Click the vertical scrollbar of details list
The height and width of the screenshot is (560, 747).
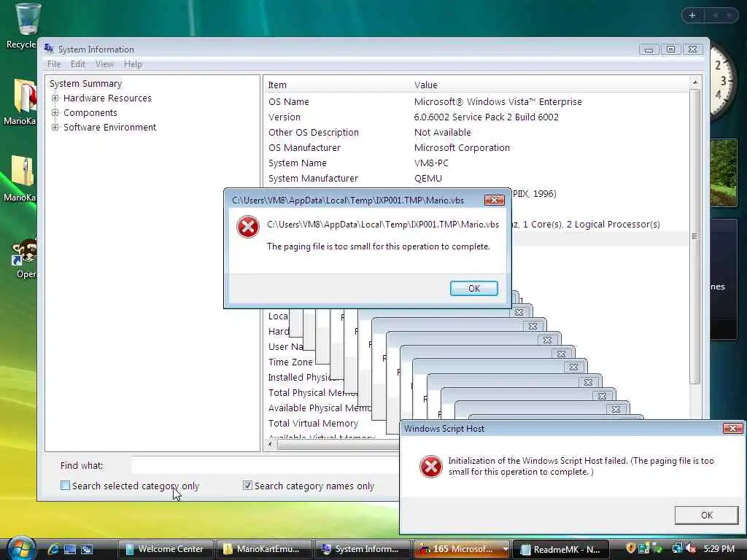(695, 236)
